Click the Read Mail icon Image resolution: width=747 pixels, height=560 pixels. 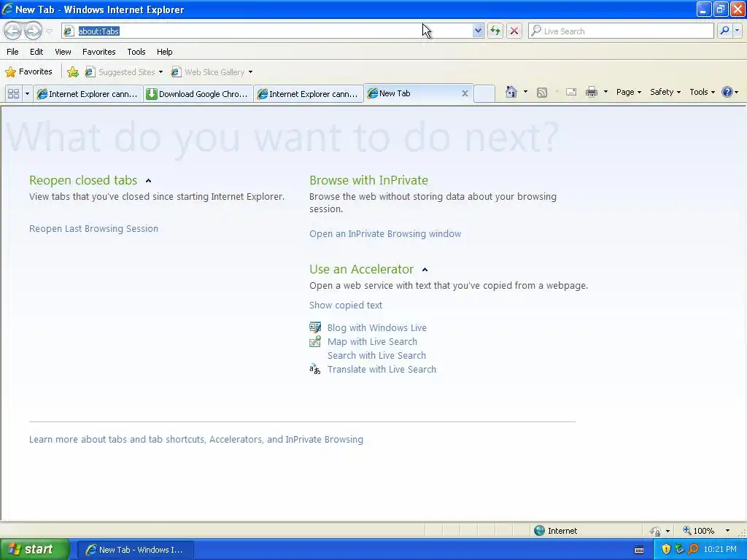[571, 93]
